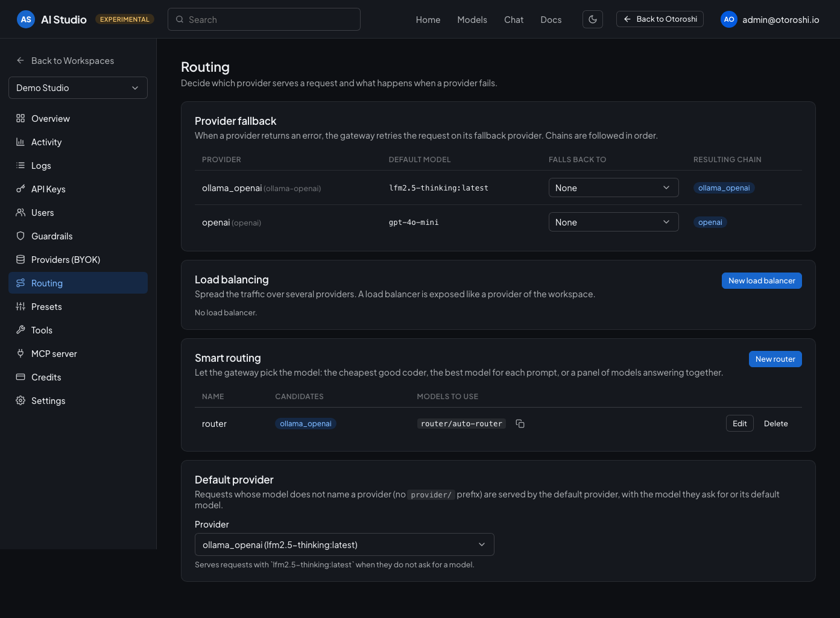The width and height of the screenshot is (840, 618).
Task: Click Tools wrench icon
Action: (21, 330)
